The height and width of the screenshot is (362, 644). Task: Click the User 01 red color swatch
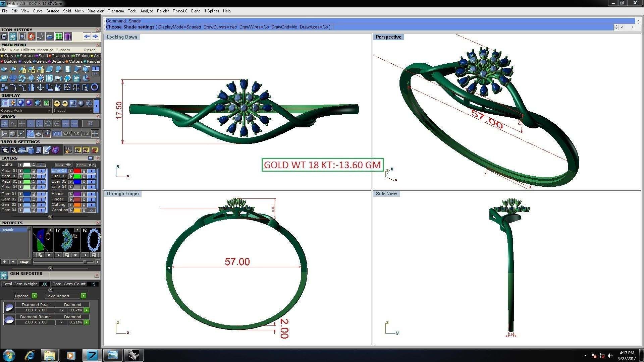(x=77, y=171)
